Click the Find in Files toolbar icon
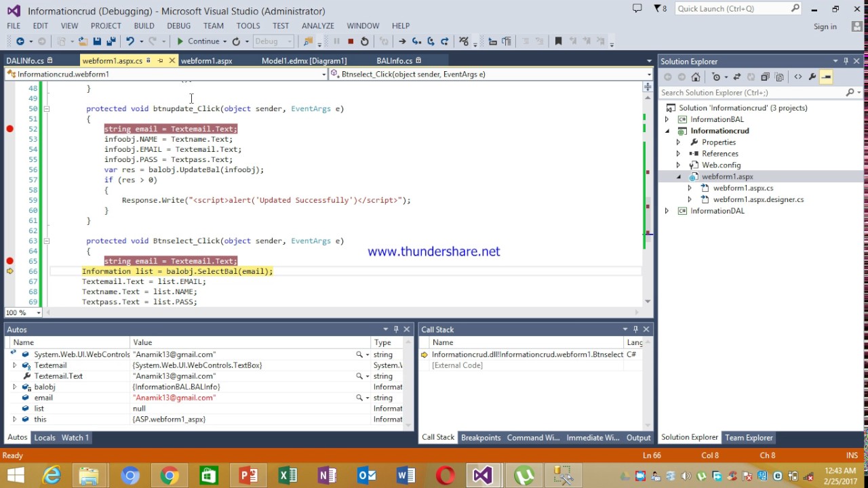The width and height of the screenshot is (868, 488). click(308, 41)
